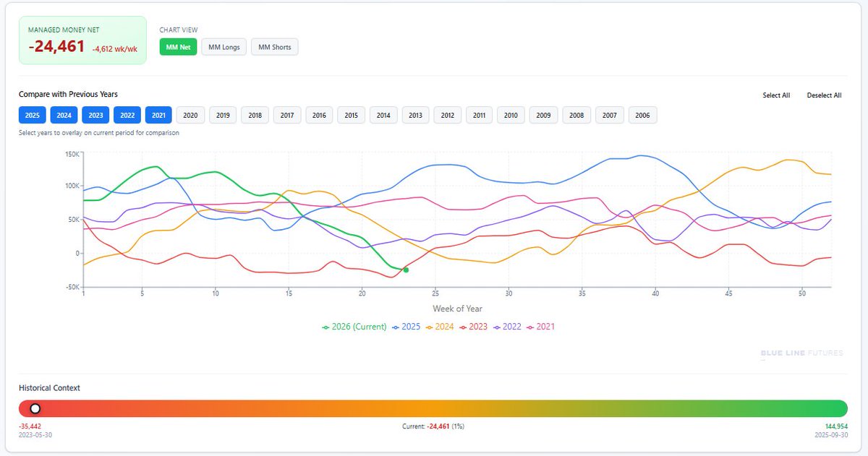Click the 144,954 maximum value label
868x456 pixels.
pyautogui.click(x=836, y=426)
